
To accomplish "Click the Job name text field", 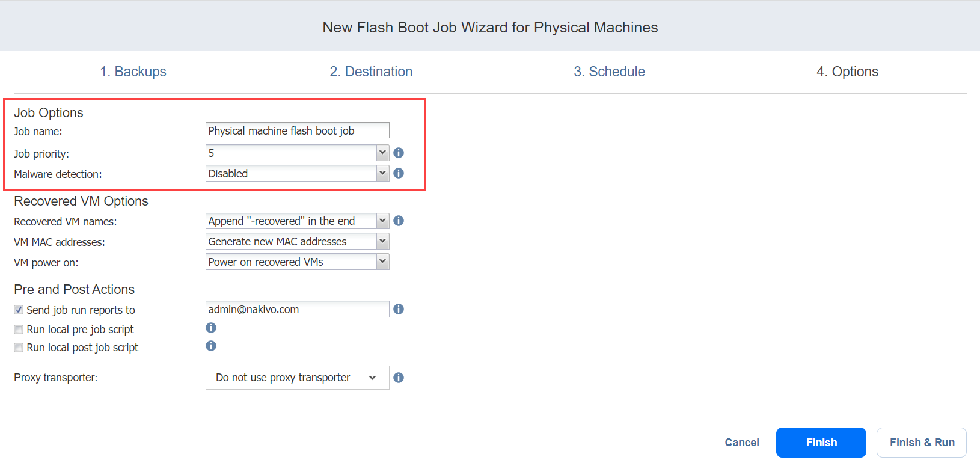I will click(x=297, y=131).
